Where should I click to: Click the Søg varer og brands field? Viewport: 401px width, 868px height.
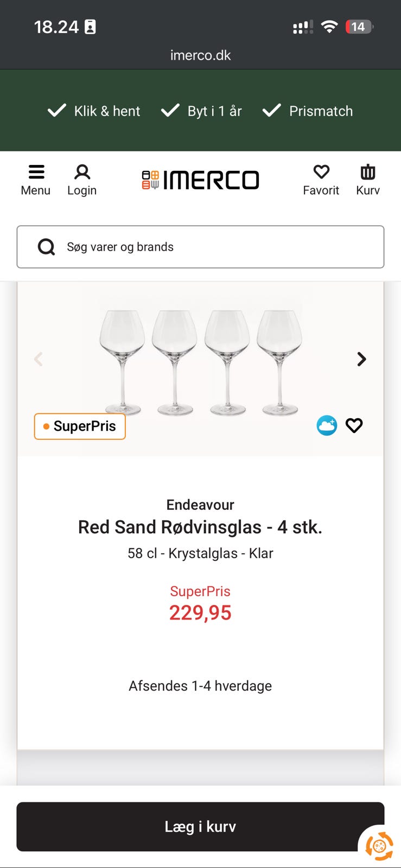[x=217, y=247]
